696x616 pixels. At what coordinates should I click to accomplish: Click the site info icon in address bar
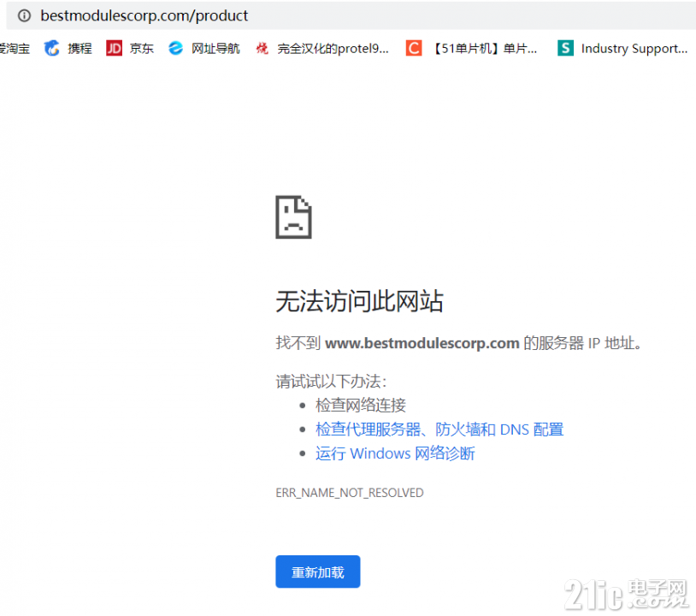coord(24,16)
